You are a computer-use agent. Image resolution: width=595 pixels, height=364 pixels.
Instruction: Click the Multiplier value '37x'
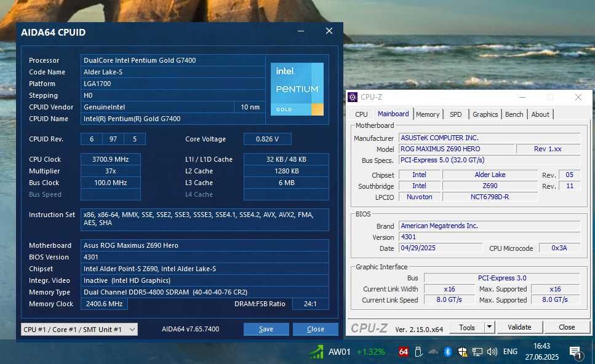coord(110,171)
